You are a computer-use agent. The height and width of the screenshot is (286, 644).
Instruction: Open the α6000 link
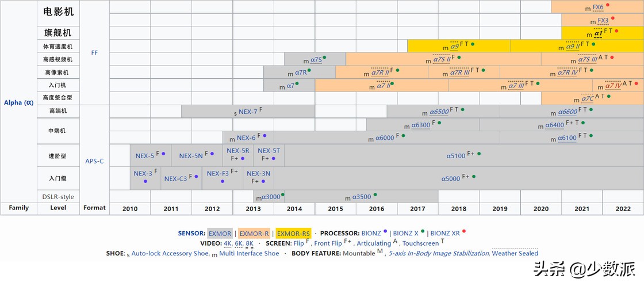pos(385,138)
